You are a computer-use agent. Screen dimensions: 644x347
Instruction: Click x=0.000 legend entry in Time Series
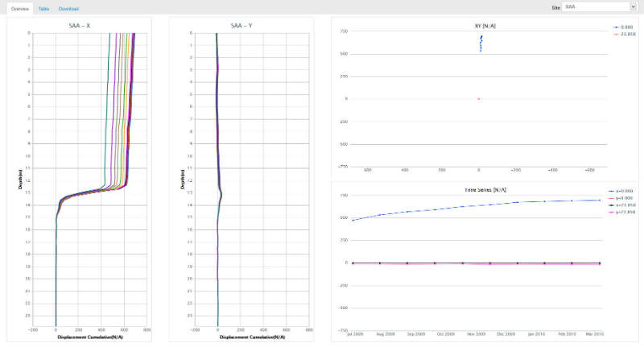point(621,191)
